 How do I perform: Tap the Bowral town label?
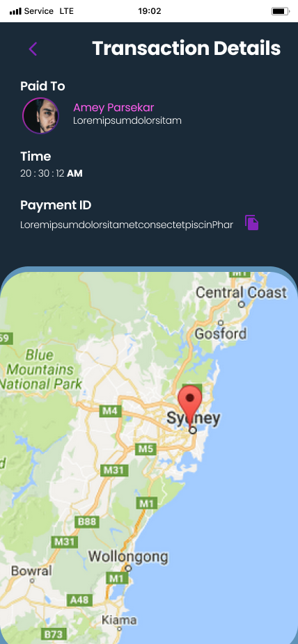[x=31, y=570]
